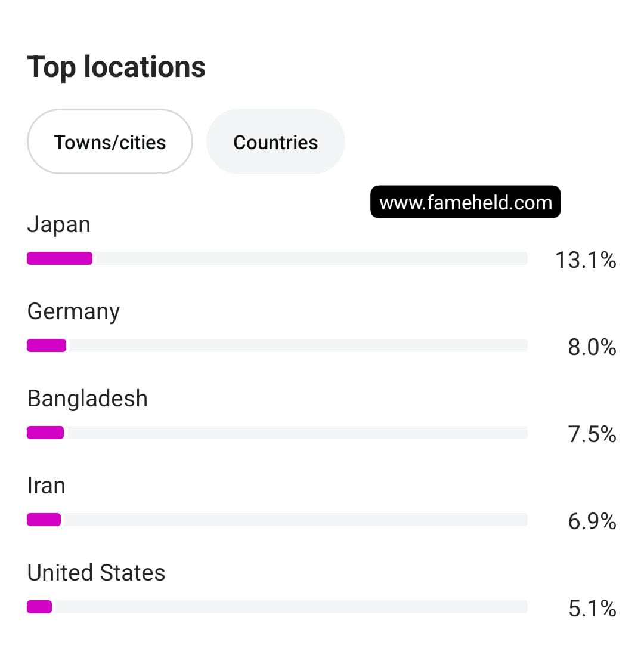
Task: Select the Japan country label
Action: [59, 225]
